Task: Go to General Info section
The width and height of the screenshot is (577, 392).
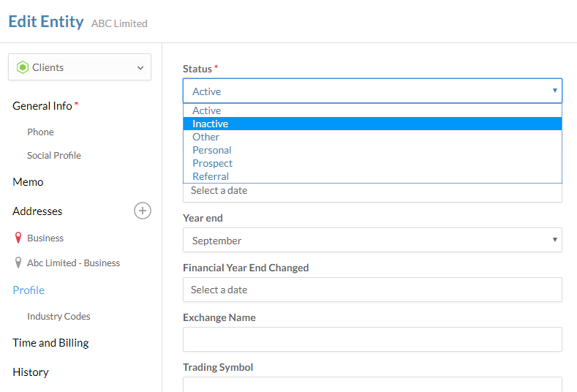Action: [42, 106]
